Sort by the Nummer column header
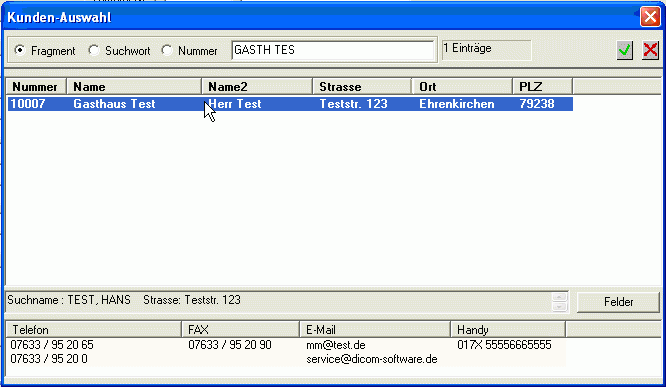 coord(37,87)
